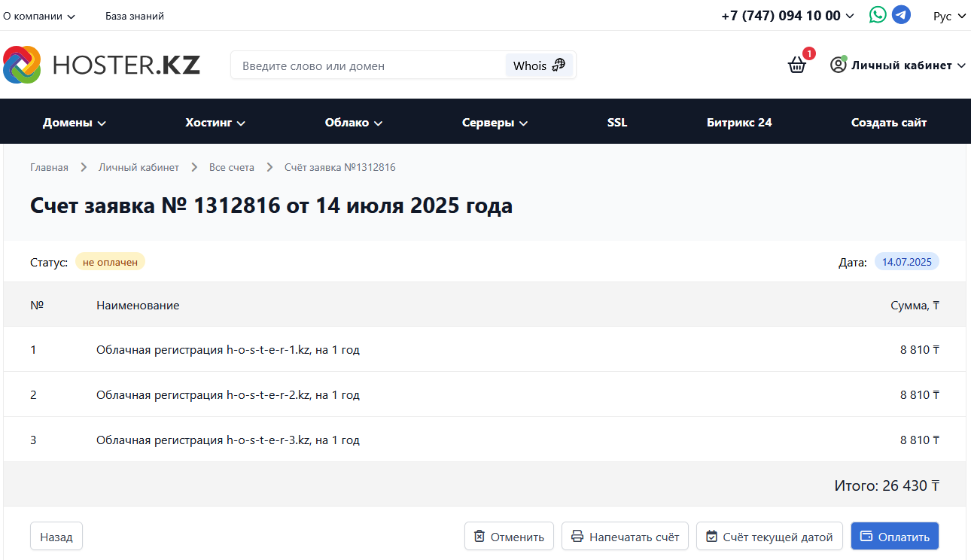Expand the Домены menu
Image resolution: width=971 pixels, height=560 pixels.
click(75, 123)
